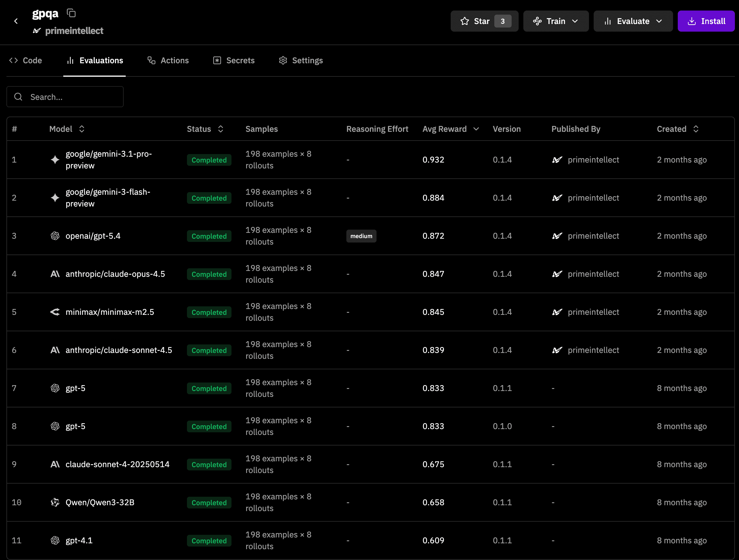Click publisher logo in the minimax-m2.5 row
Viewport: 739px width, 560px height.
pos(557,312)
